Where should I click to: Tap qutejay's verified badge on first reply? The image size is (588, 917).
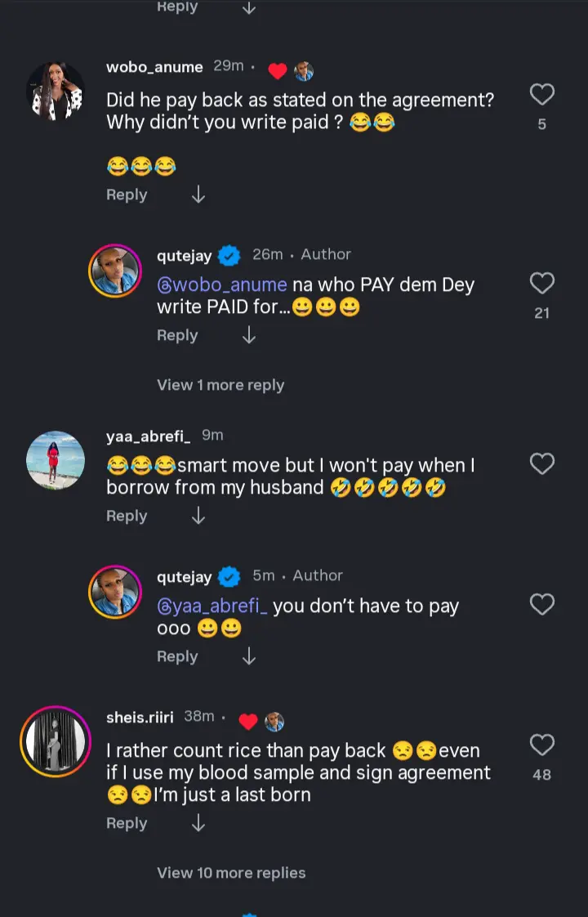(x=229, y=256)
